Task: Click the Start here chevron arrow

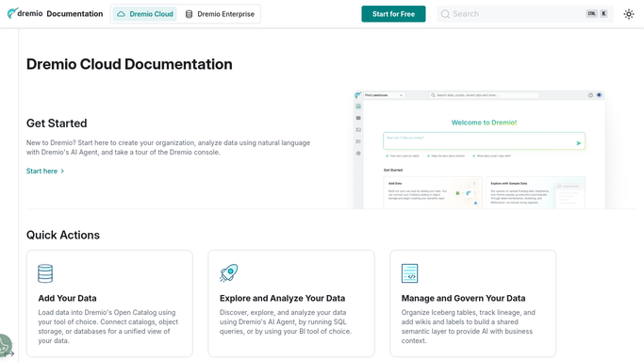Action: tap(62, 172)
